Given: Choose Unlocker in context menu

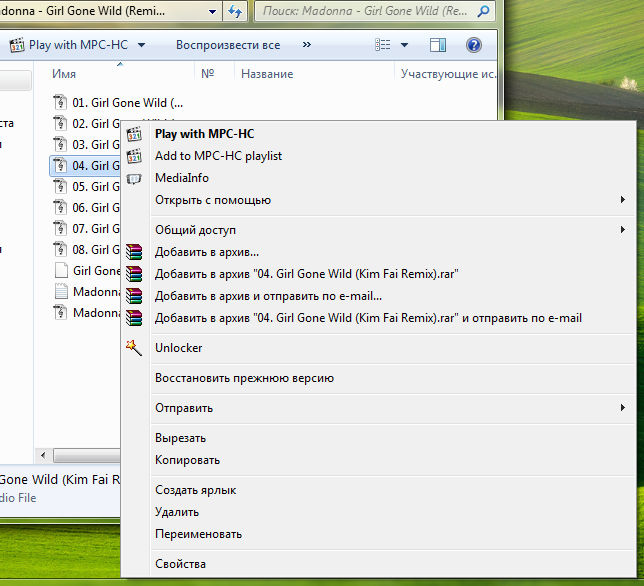Looking at the screenshot, I should [179, 348].
